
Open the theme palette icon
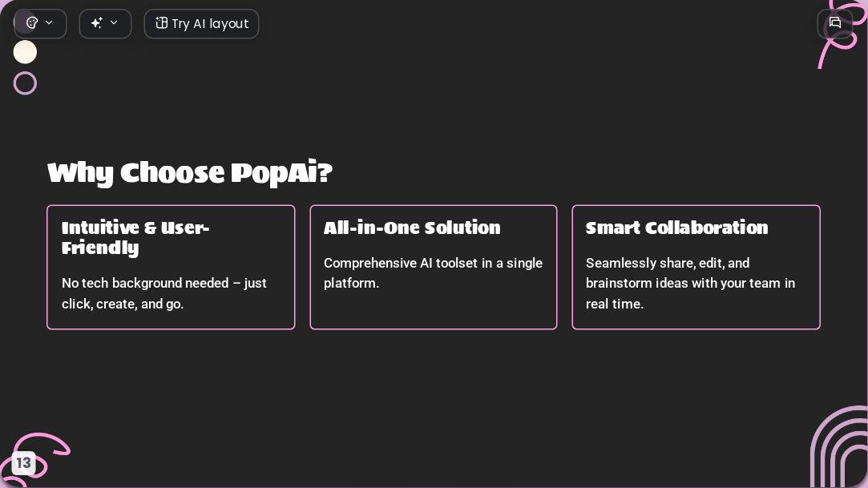point(32,23)
